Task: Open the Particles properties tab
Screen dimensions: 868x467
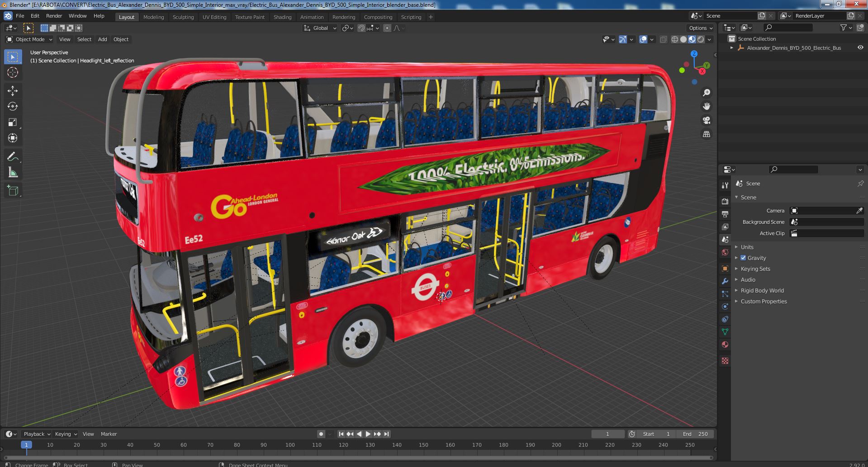Action: [x=725, y=293]
